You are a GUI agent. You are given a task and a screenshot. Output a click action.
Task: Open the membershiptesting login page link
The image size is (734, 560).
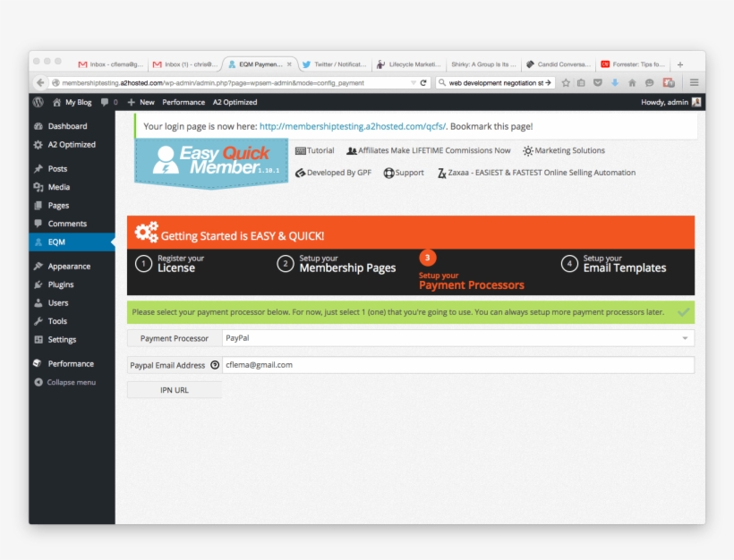[353, 127]
